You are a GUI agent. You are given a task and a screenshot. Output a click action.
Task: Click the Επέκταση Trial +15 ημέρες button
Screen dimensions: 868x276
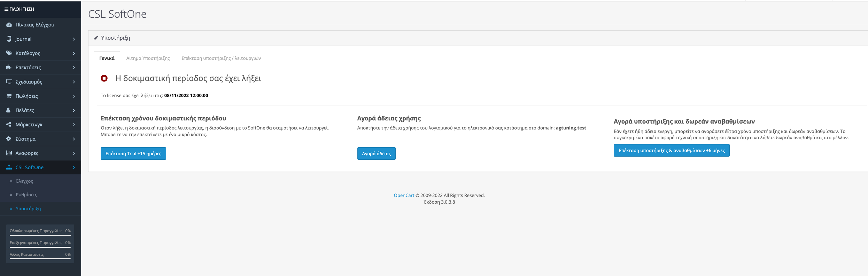tap(133, 153)
